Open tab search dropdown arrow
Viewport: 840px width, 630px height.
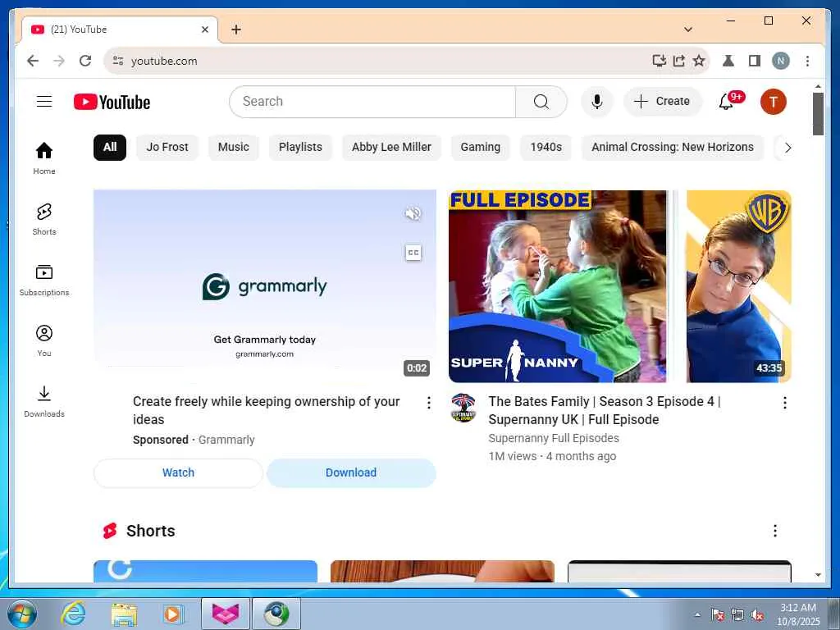tap(688, 30)
